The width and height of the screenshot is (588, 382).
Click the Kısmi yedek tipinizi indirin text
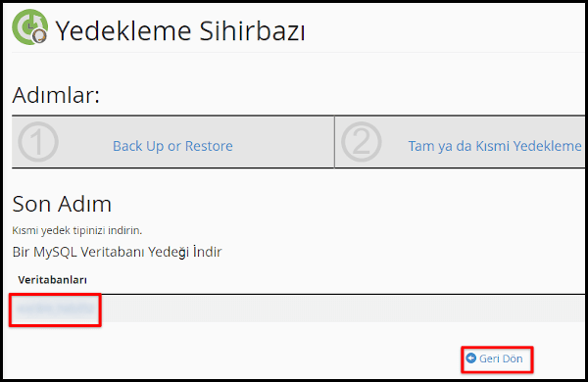click(x=76, y=230)
